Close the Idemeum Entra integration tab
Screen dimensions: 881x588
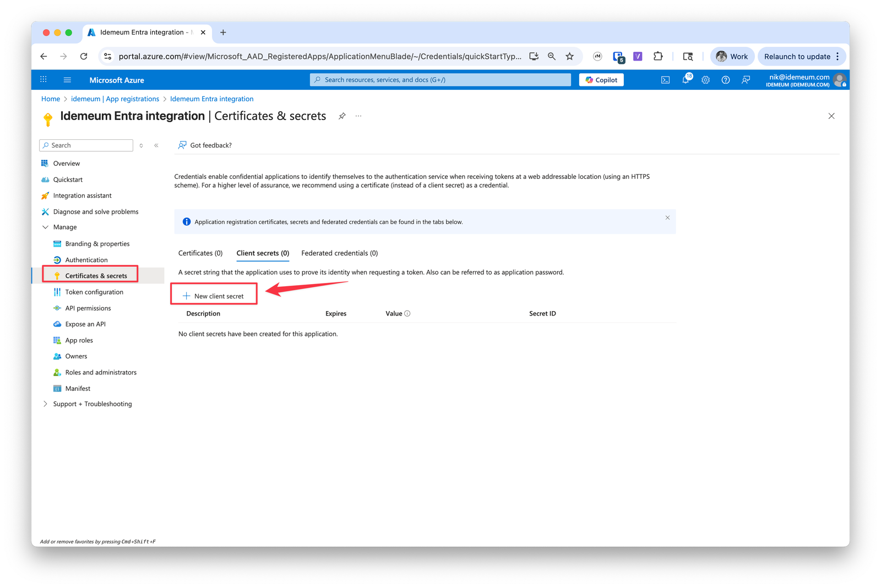[x=203, y=32]
